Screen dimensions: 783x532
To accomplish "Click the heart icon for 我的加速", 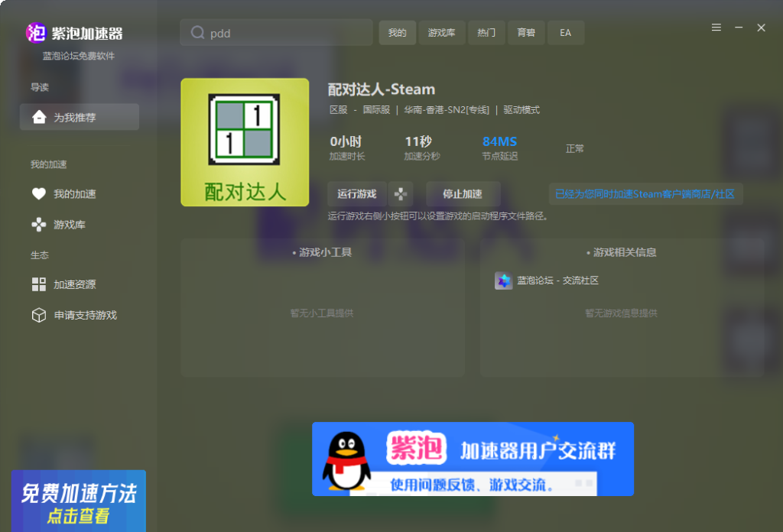I will pyautogui.click(x=38, y=193).
